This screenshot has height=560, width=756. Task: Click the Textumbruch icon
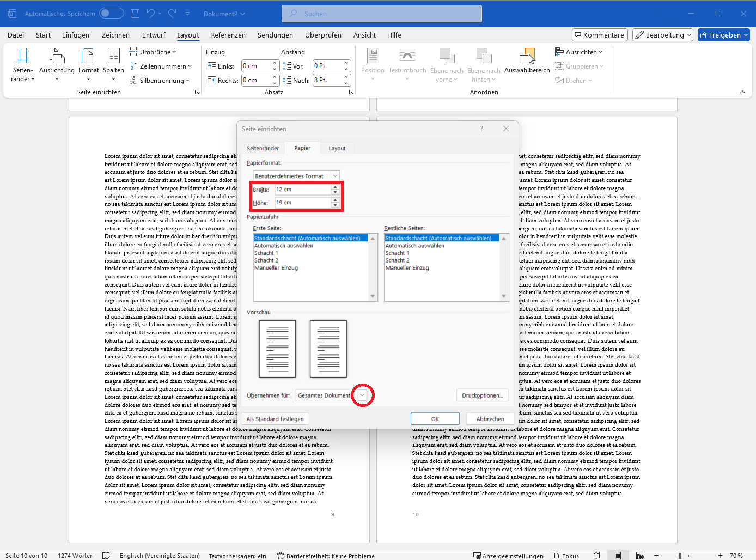pyautogui.click(x=407, y=65)
